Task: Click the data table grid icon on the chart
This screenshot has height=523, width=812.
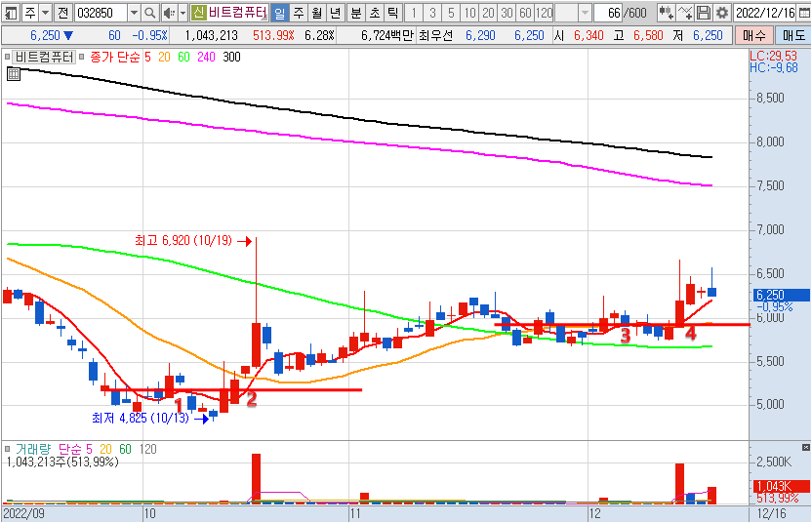Action: [14, 74]
